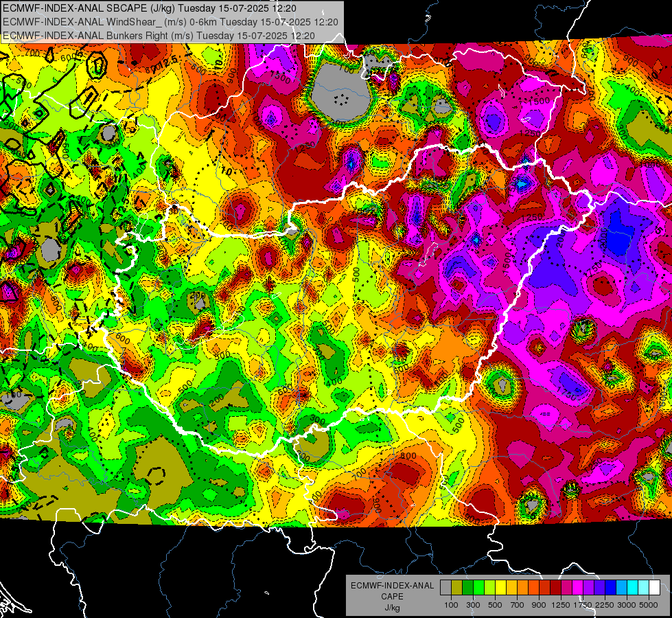This screenshot has width=672, height=618.
Task: Select the gray legend color swatch
Action: click(445, 588)
